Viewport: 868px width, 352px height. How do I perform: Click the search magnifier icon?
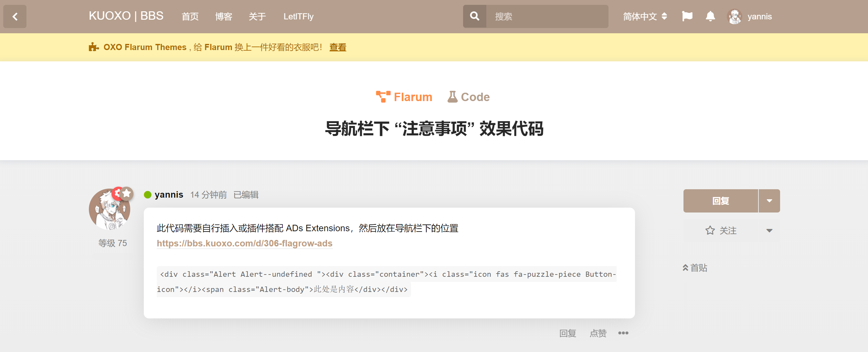(474, 16)
